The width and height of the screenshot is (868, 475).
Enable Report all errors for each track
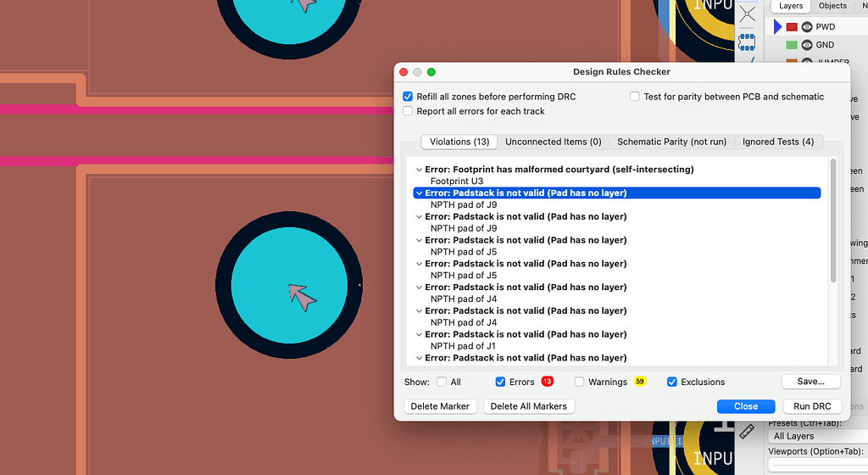[409, 111]
